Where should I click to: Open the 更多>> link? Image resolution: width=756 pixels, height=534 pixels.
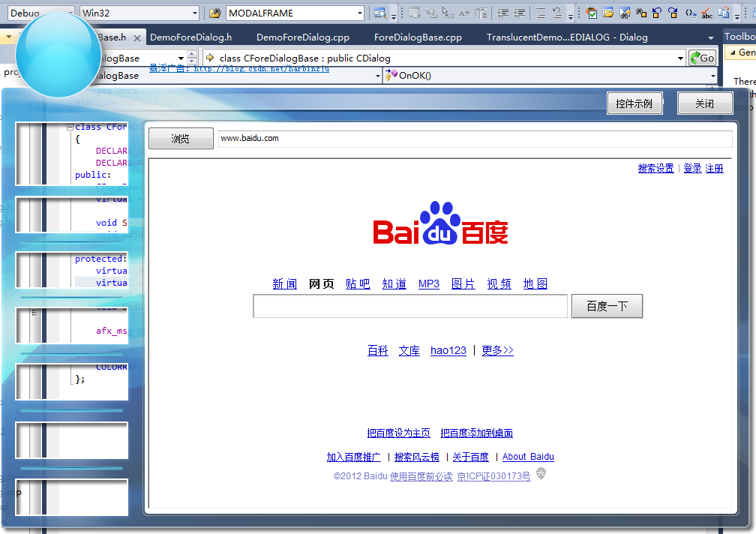[497, 350]
